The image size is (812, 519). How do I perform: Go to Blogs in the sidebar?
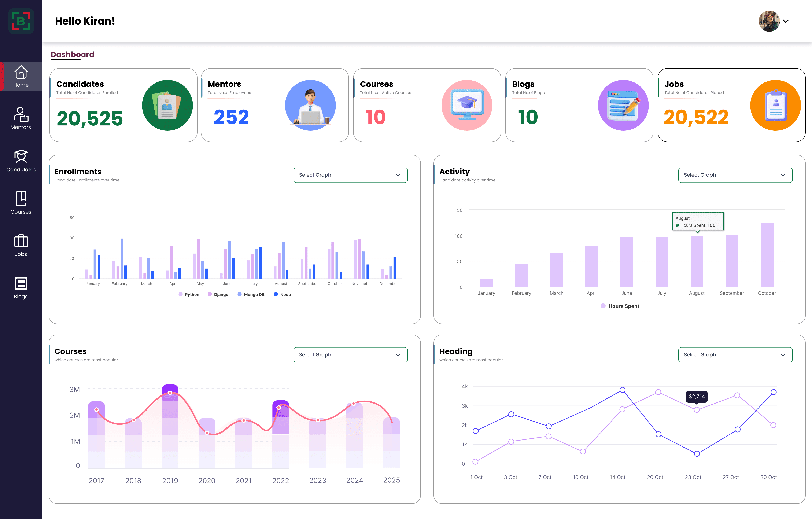pyautogui.click(x=21, y=288)
